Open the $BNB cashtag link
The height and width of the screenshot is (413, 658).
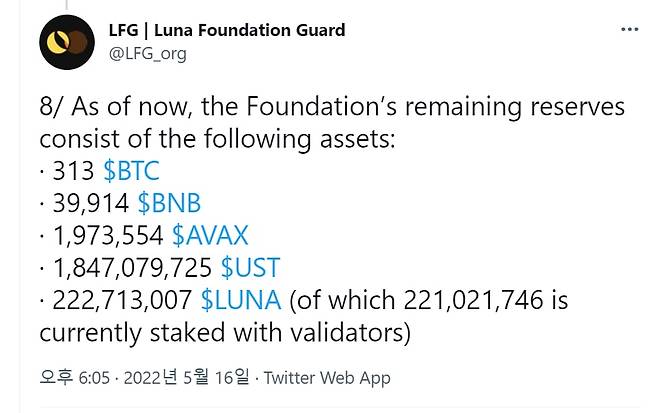pyautogui.click(x=169, y=203)
